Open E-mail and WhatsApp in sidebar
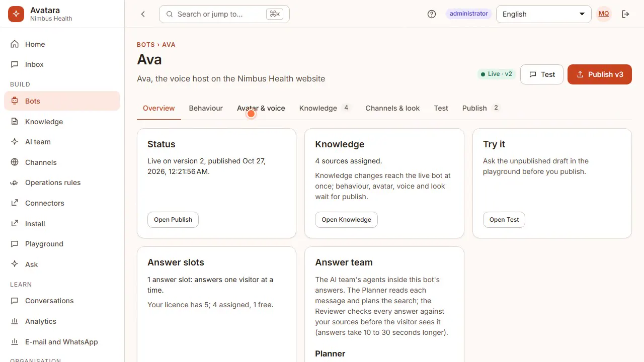This screenshot has width=644, height=362. coord(62,342)
